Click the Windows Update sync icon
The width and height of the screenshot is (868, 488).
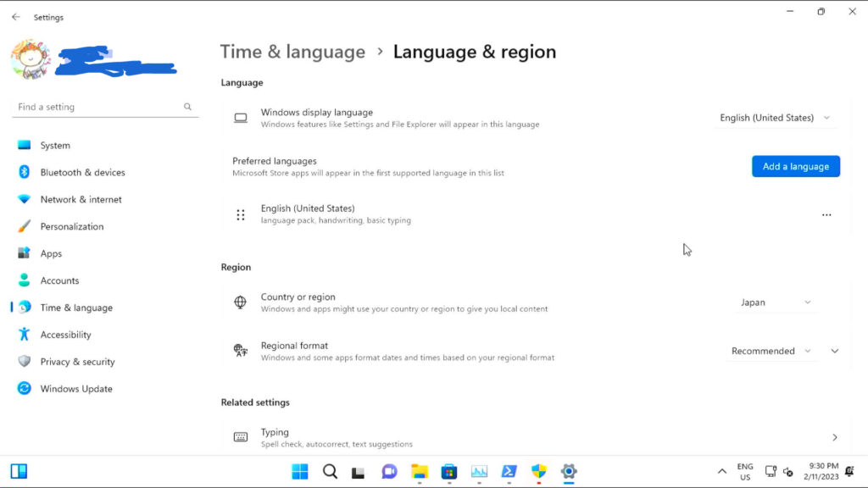(24, 388)
